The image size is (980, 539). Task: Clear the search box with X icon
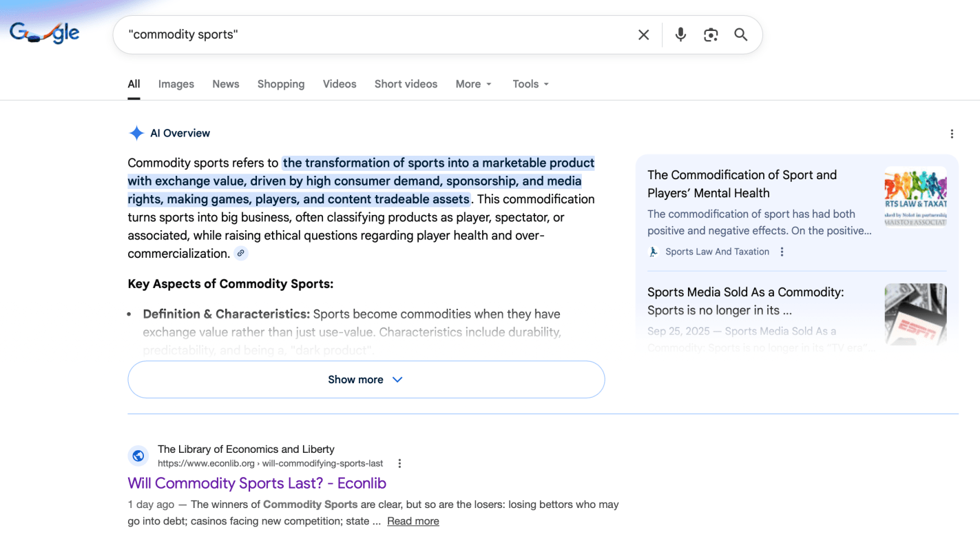tap(643, 34)
